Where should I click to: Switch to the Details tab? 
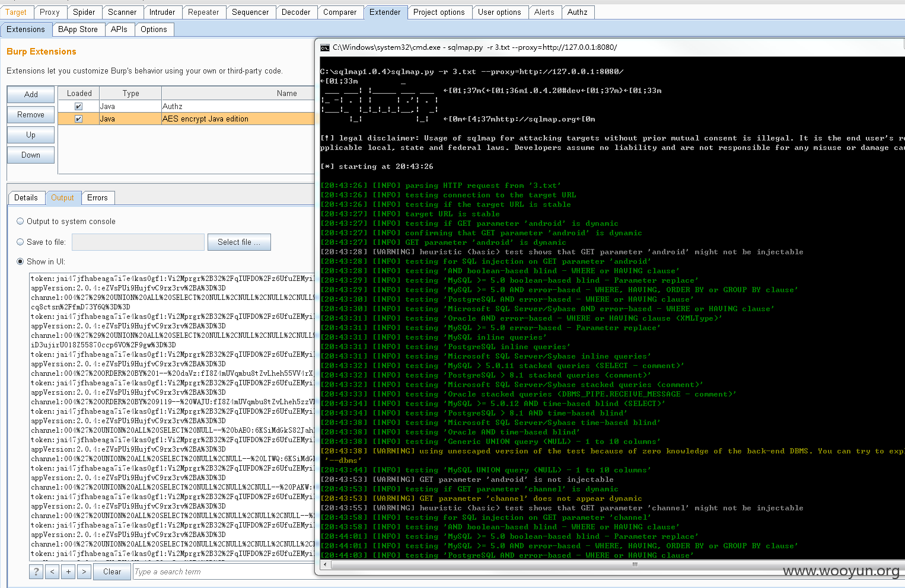(x=26, y=197)
